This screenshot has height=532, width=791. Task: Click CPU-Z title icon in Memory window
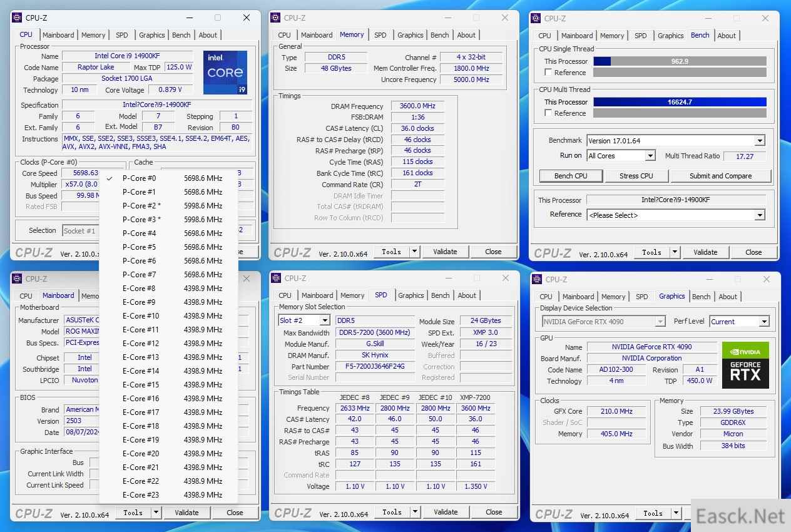coord(277,18)
